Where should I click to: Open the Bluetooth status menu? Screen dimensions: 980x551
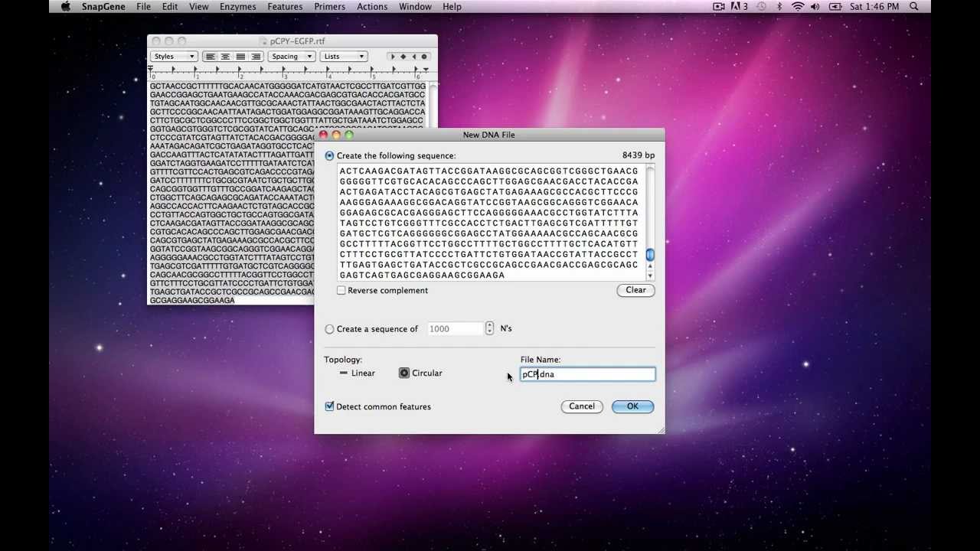click(779, 7)
